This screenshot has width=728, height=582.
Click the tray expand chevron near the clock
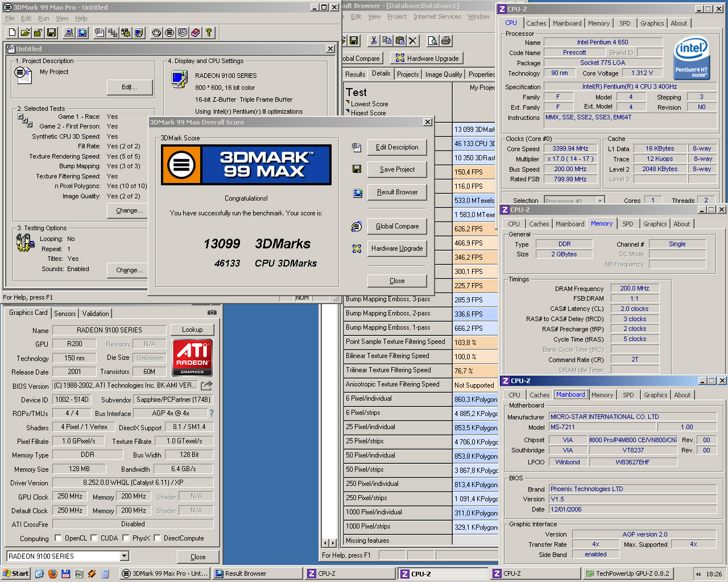pos(698,574)
